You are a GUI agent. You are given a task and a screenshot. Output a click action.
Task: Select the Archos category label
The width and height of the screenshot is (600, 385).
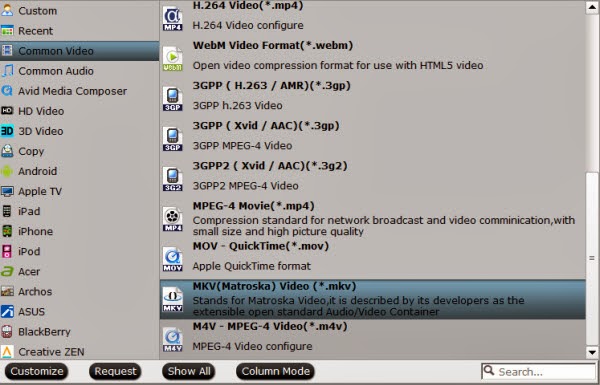[x=35, y=292]
